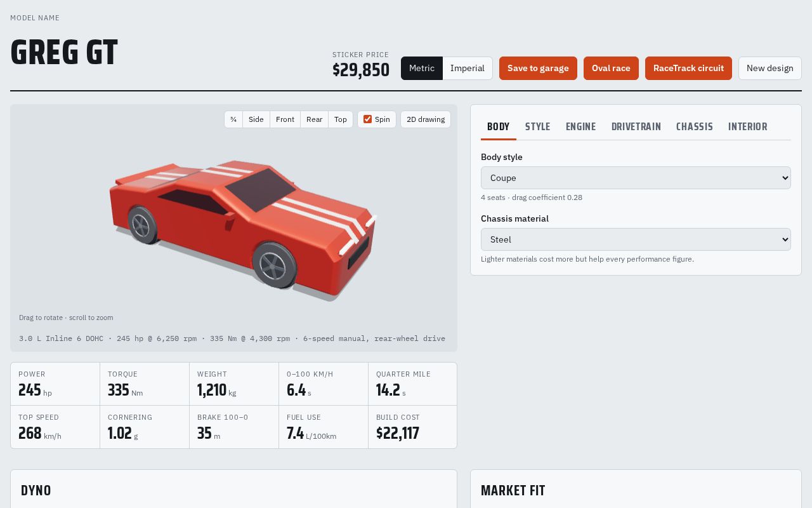Show the Chassis tab

click(695, 127)
